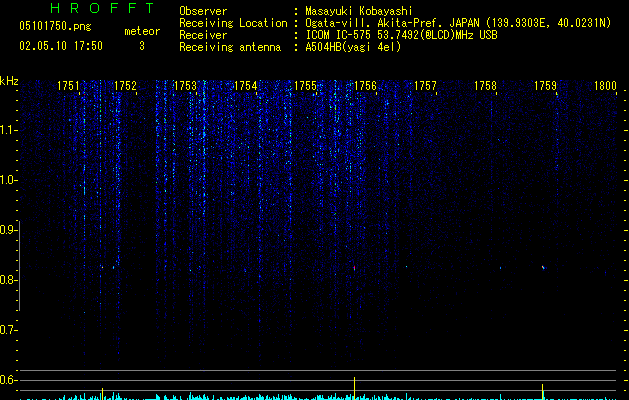This screenshot has height=400, width=629.
Task: Click the 1754 time axis label
Action: (x=246, y=86)
